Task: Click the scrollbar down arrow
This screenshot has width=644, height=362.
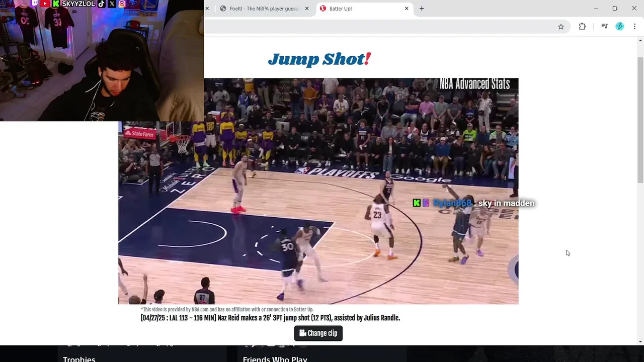Action: pyautogui.click(x=640, y=341)
